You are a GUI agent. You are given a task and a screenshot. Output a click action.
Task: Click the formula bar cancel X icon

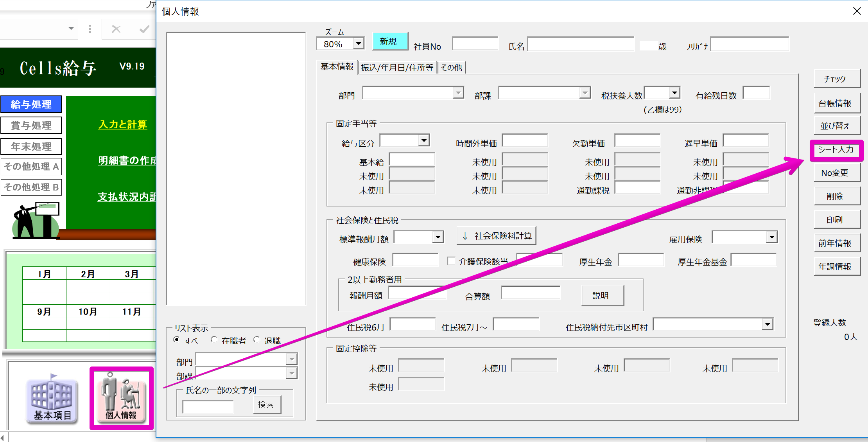pos(116,29)
